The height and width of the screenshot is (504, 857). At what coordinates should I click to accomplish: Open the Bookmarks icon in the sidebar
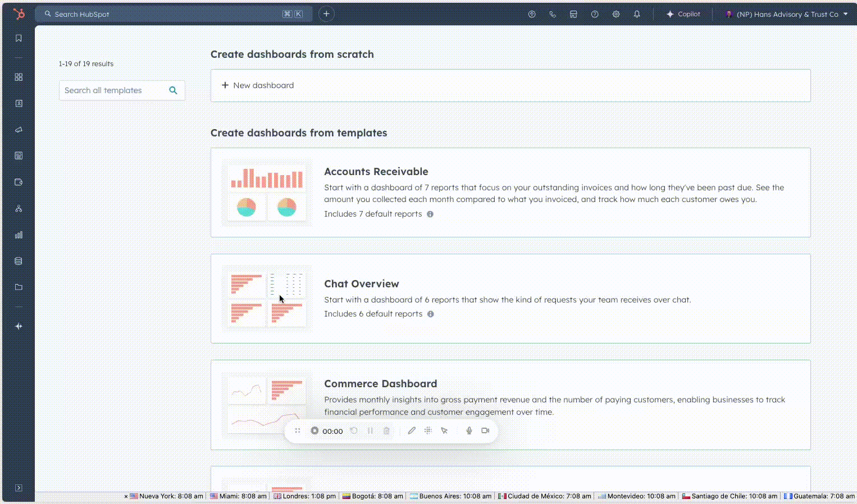pos(19,38)
